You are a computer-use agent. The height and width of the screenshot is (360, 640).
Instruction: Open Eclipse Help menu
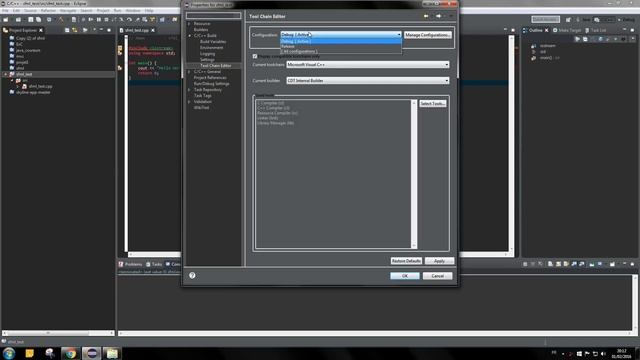[x=149, y=11]
